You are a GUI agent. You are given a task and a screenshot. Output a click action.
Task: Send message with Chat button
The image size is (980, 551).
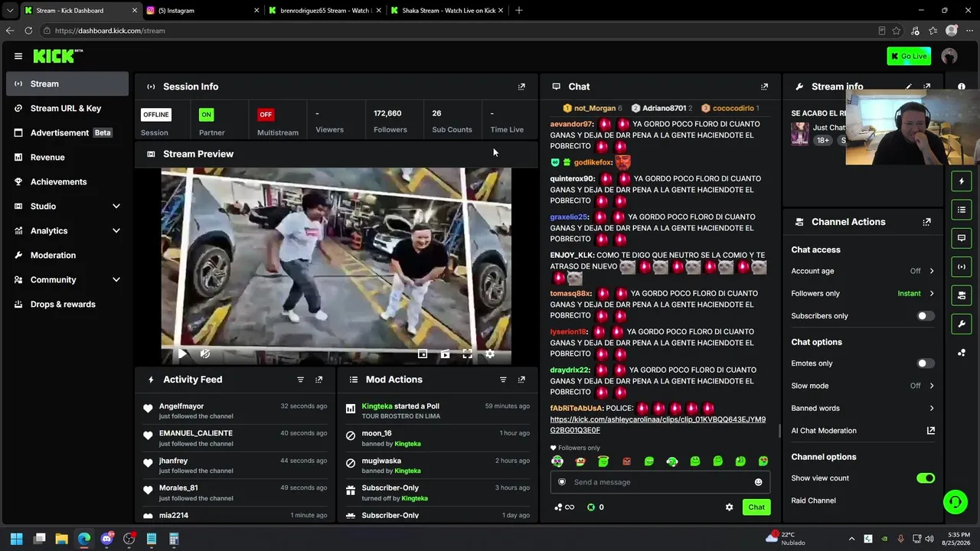pos(756,507)
